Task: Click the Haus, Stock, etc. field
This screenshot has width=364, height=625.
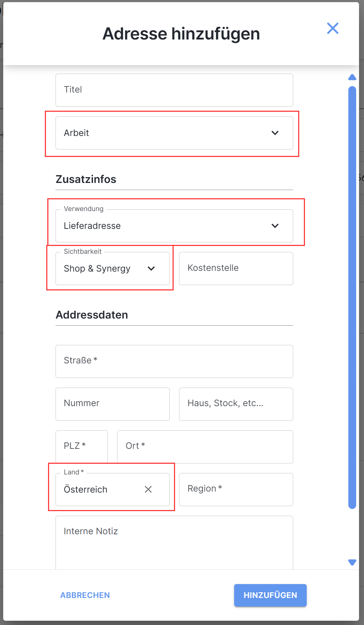Action: point(236,404)
